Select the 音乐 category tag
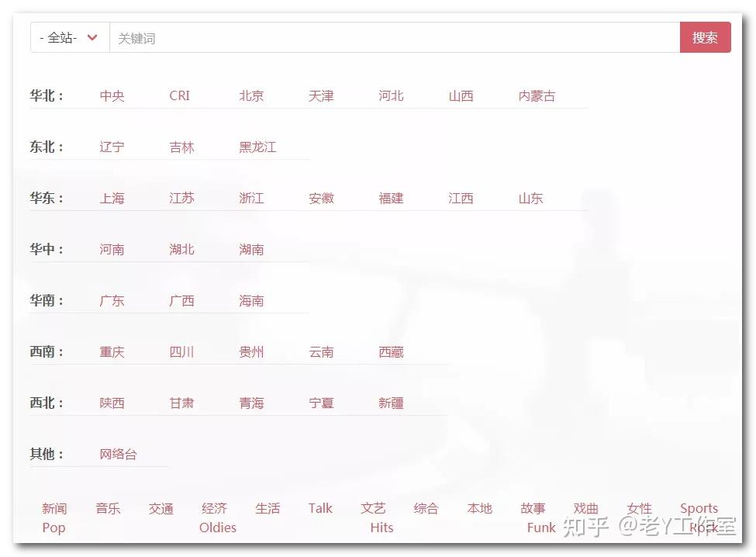Image resolution: width=756 pixels, height=557 pixels. pyautogui.click(x=108, y=508)
